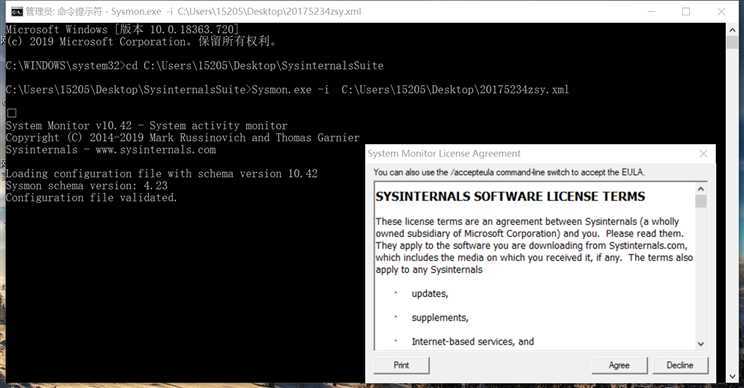Click '(c) 2019 Microsoft Corporation' console line

tap(141, 42)
